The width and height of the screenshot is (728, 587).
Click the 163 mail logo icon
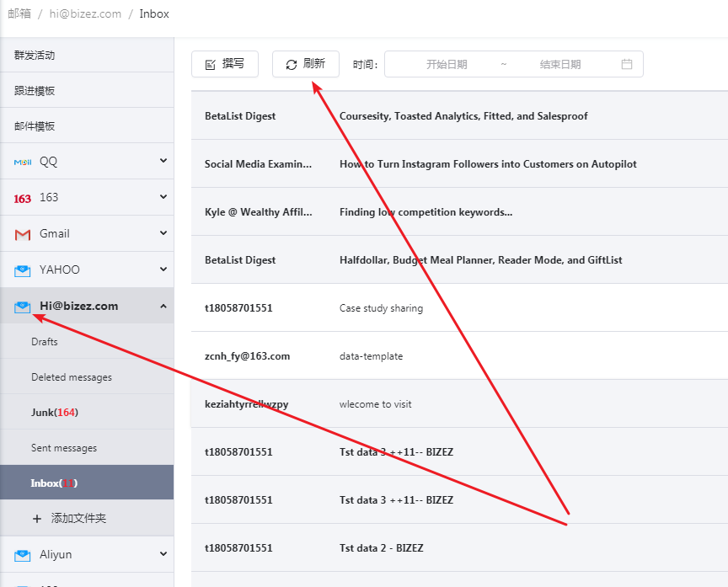coord(23,198)
